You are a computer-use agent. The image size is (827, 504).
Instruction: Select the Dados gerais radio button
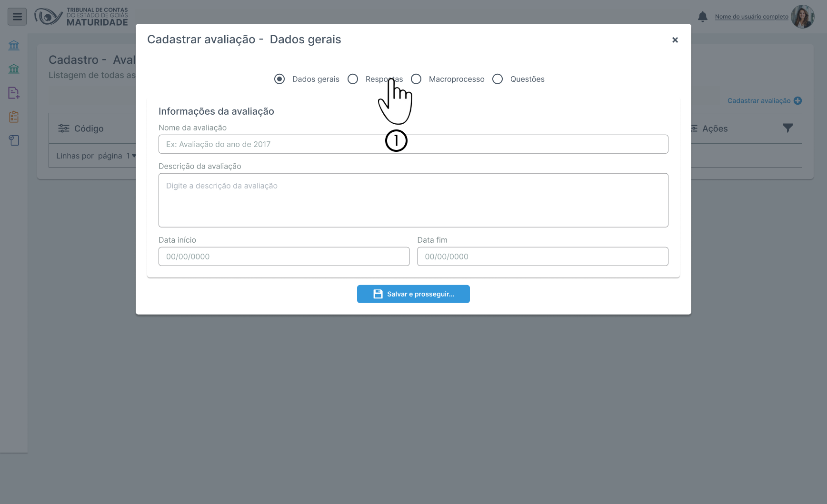[x=279, y=79]
